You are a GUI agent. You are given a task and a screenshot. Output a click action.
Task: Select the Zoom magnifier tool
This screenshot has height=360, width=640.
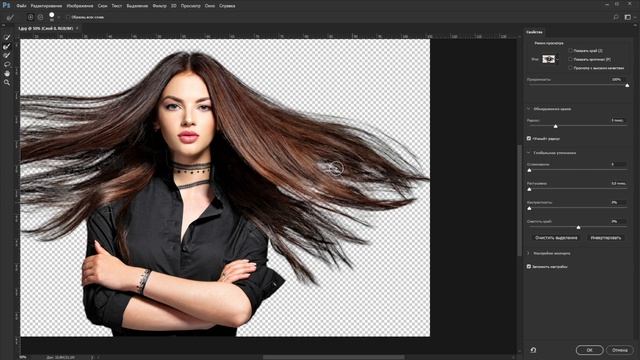click(7, 82)
